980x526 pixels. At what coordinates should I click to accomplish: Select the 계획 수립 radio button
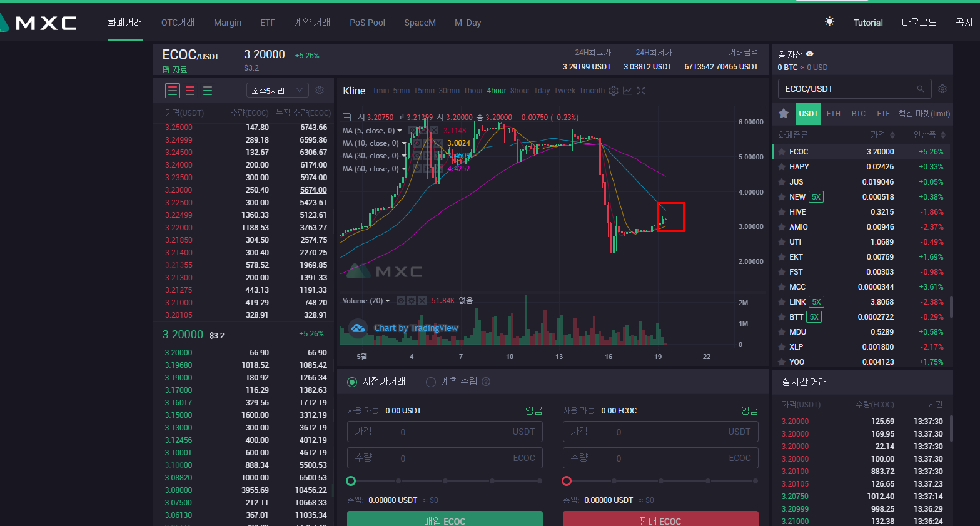[431, 382]
